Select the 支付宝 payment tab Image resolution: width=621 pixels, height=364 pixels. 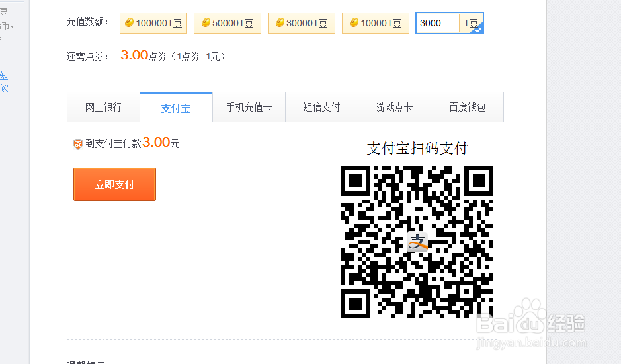pyautogui.click(x=176, y=108)
